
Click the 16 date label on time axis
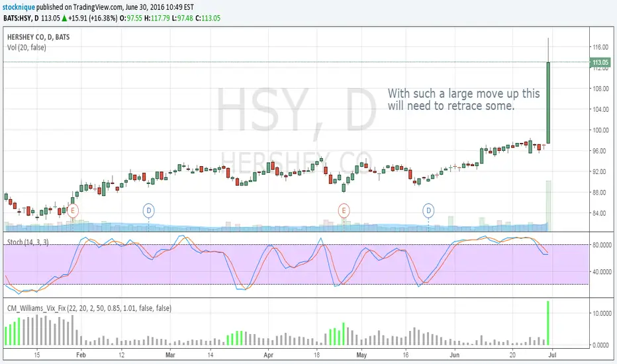coord(405,355)
